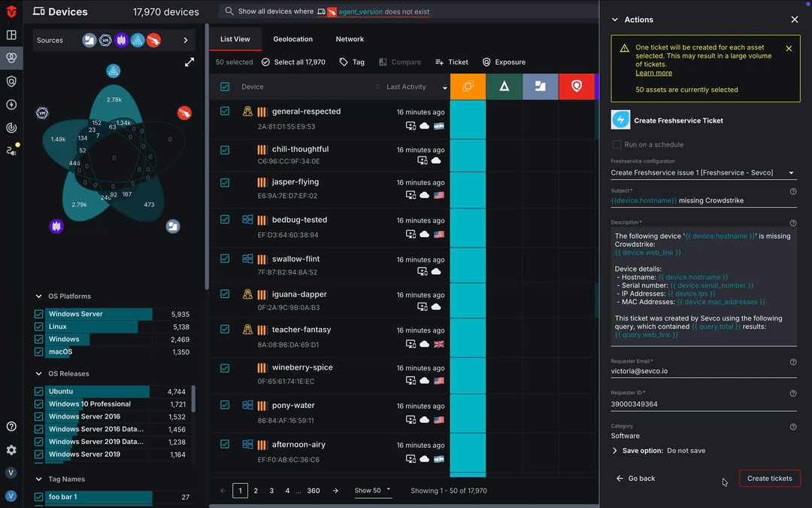Dismiss the yellow warning banner
The height and width of the screenshot is (508, 812).
point(789,48)
